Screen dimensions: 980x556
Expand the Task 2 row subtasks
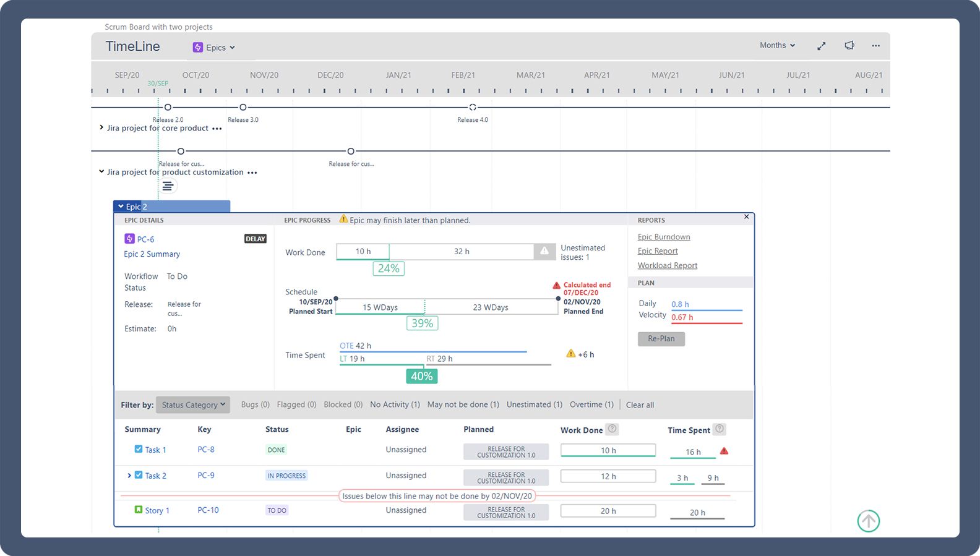tap(129, 476)
